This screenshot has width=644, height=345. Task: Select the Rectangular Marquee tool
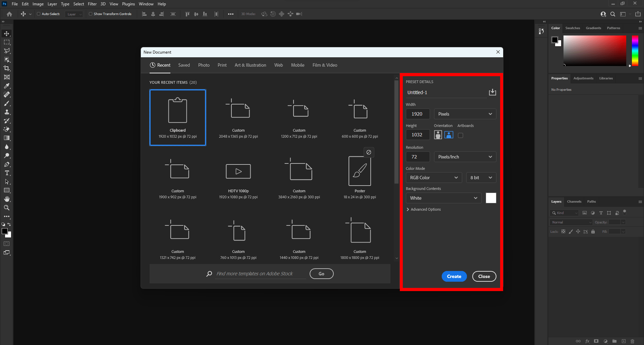tap(7, 42)
